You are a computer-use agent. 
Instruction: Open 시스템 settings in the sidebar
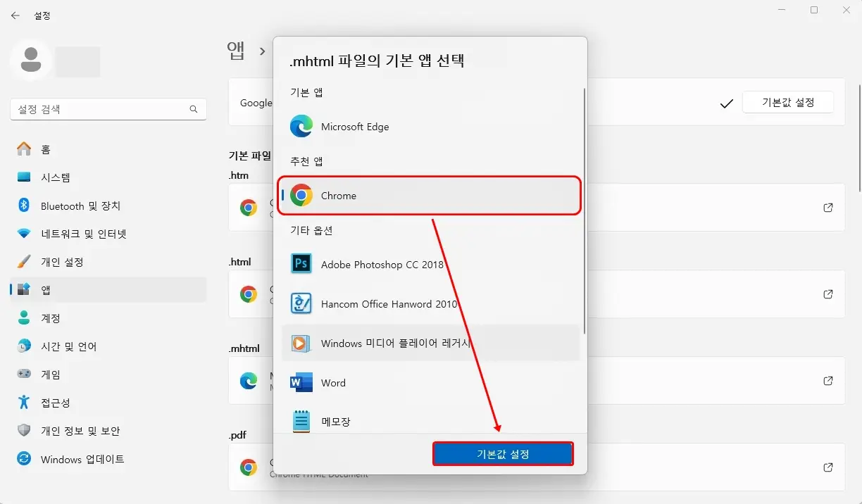click(x=108, y=177)
